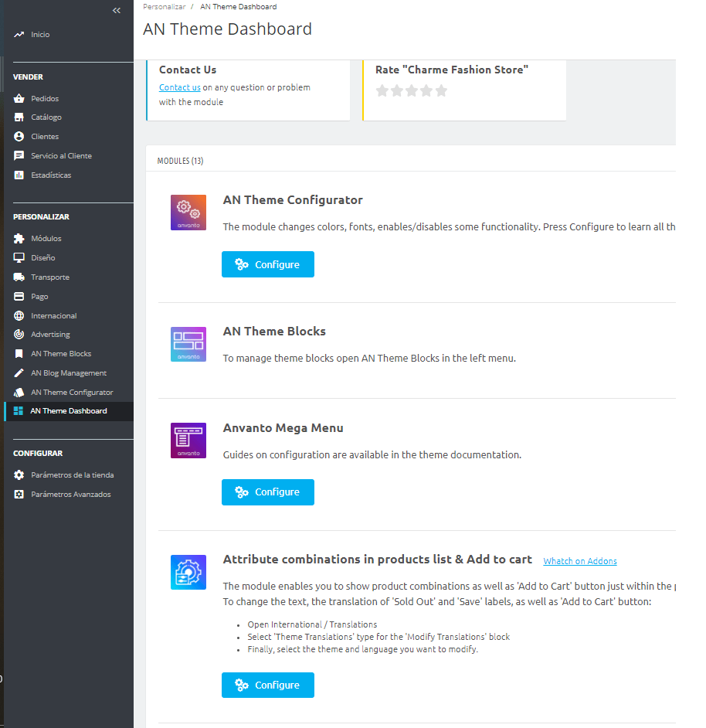The height and width of the screenshot is (728, 706).
Task: Open Parámetros Avanzados entry
Action: click(71, 495)
